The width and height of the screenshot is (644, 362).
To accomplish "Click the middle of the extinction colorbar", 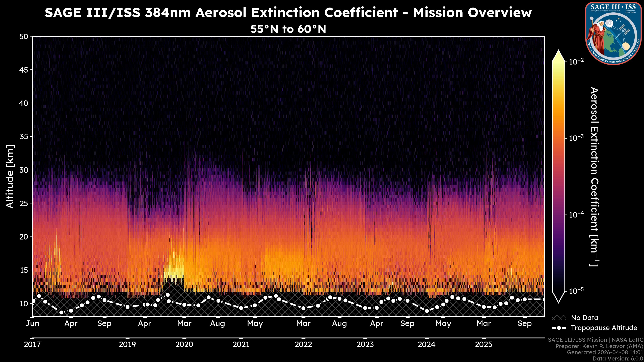I will [559, 176].
